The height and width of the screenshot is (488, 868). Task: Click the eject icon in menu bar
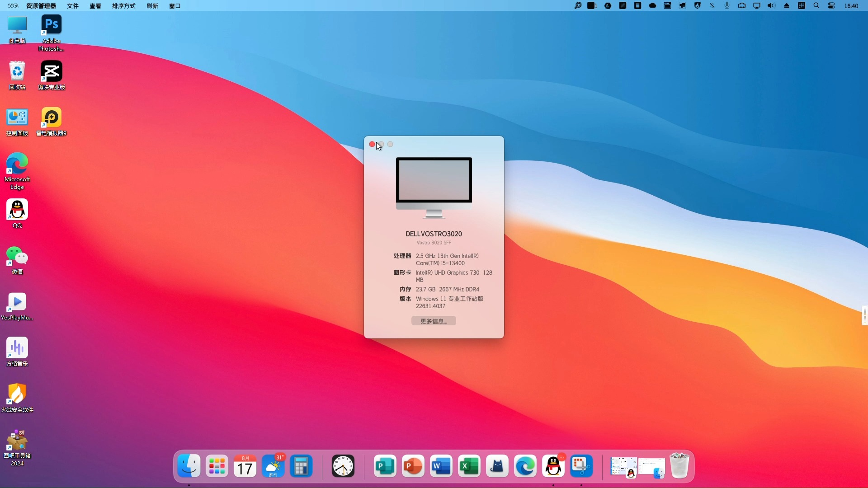(x=787, y=6)
